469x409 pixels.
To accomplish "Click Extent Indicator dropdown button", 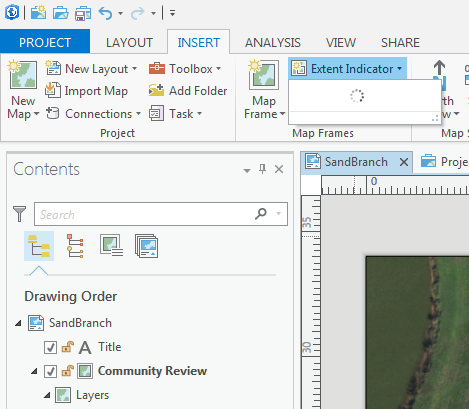I will [x=347, y=69].
